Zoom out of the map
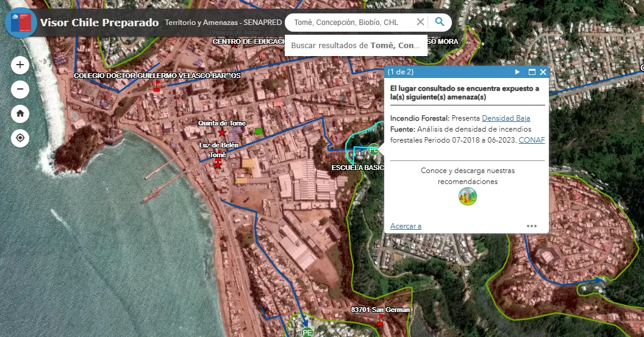The image size is (644, 337). [20, 90]
